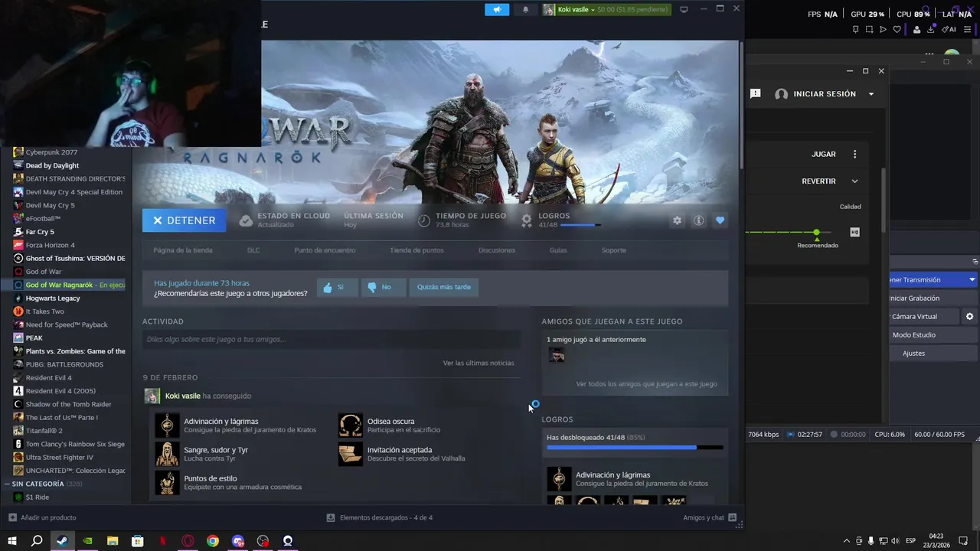The width and height of the screenshot is (980, 551).
Task: Open the Soporte tab
Action: (x=613, y=250)
